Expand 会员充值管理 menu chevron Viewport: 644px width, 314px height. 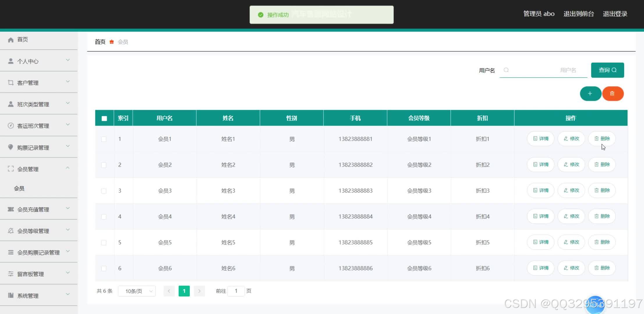click(68, 208)
